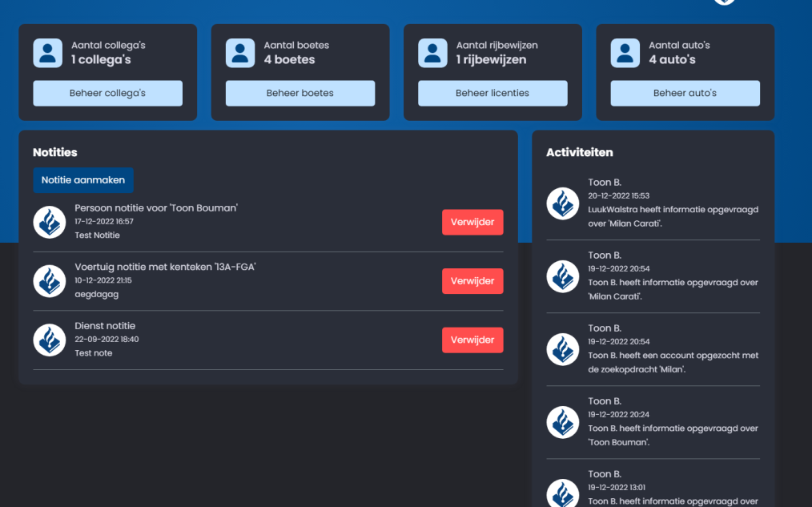Delete the Dienst notitie entry
Screen dimensions: 812x507
click(472, 340)
